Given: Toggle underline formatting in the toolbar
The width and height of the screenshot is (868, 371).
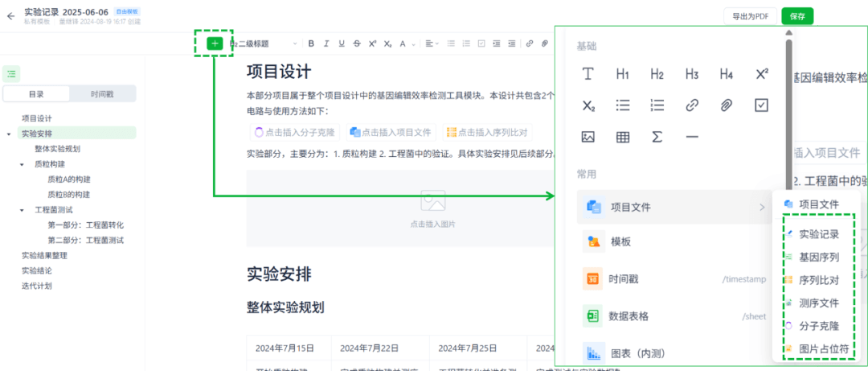Looking at the screenshot, I should click(x=342, y=43).
